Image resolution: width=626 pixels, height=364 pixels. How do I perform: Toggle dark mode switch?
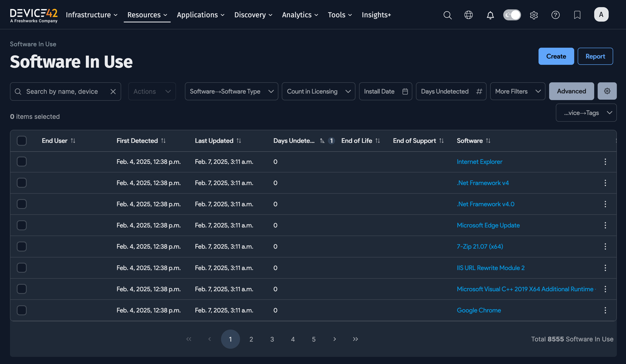[x=512, y=15]
